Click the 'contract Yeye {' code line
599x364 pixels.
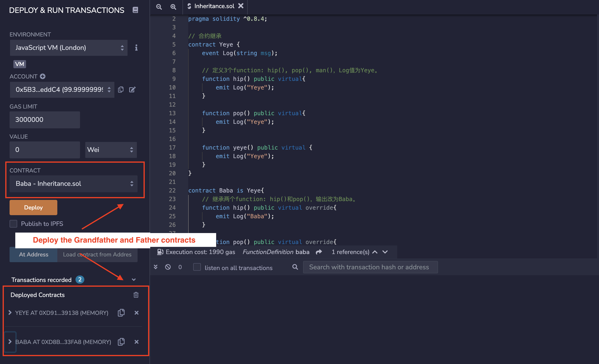[x=214, y=44]
